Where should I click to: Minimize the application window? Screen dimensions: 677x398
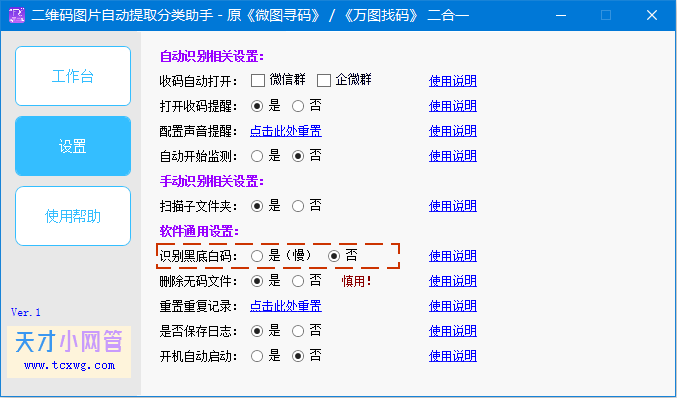click(x=561, y=16)
